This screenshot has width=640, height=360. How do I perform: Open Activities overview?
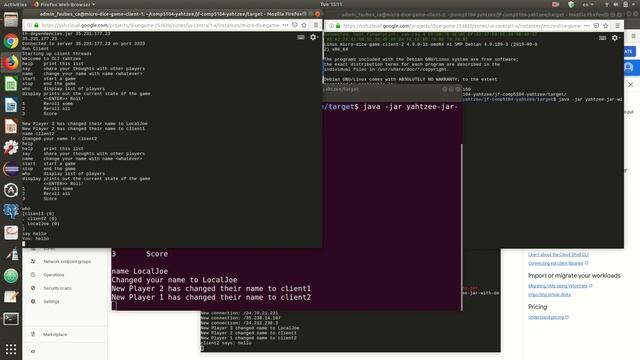pos(15,4)
